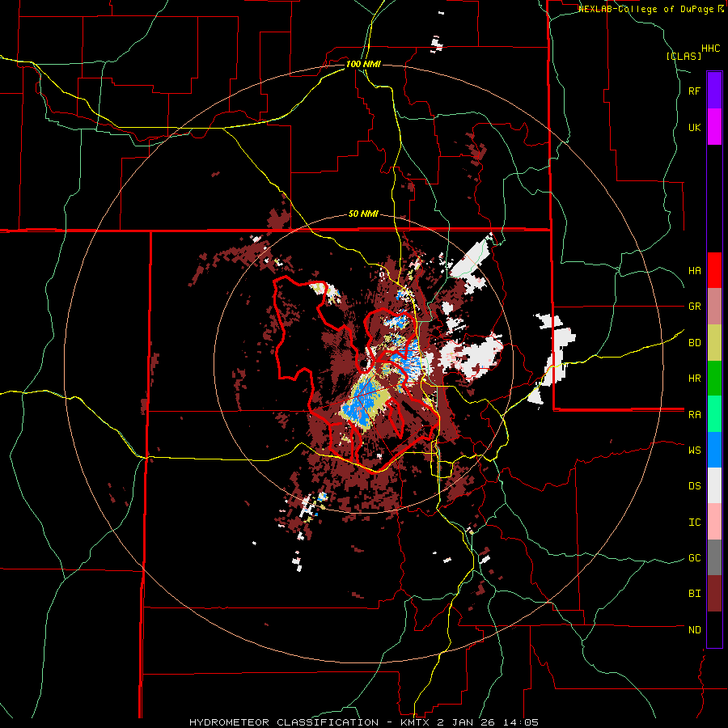Image resolution: width=728 pixels, height=728 pixels.
Task: Pick the RA light green legend swatch
Action: tap(714, 414)
